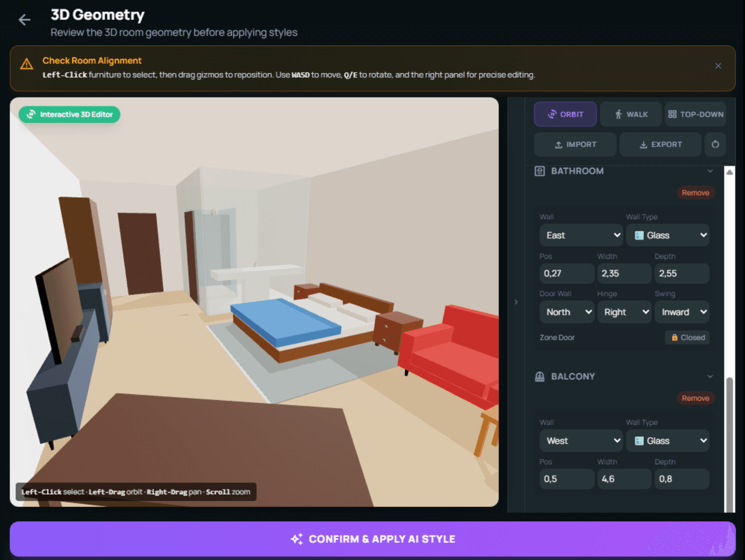The width and height of the screenshot is (745, 560).
Task: Click the Bathroom Width input field
Action: [623, 273]
